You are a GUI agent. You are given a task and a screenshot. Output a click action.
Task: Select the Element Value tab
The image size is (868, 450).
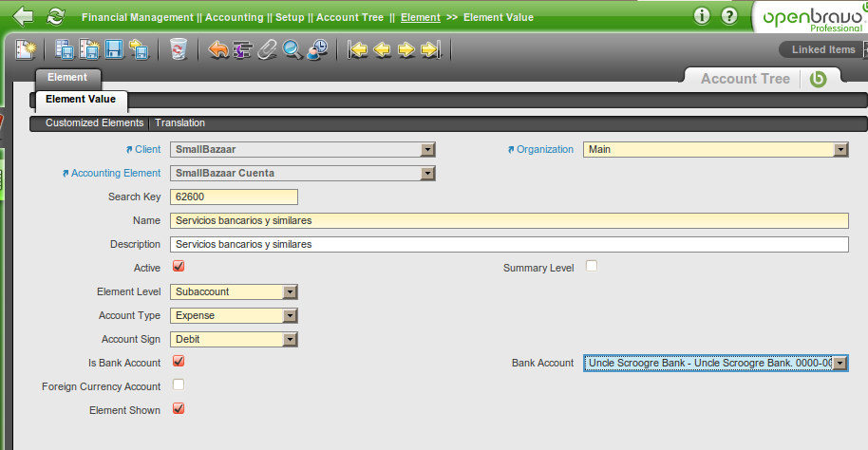(x=81, y=99)
